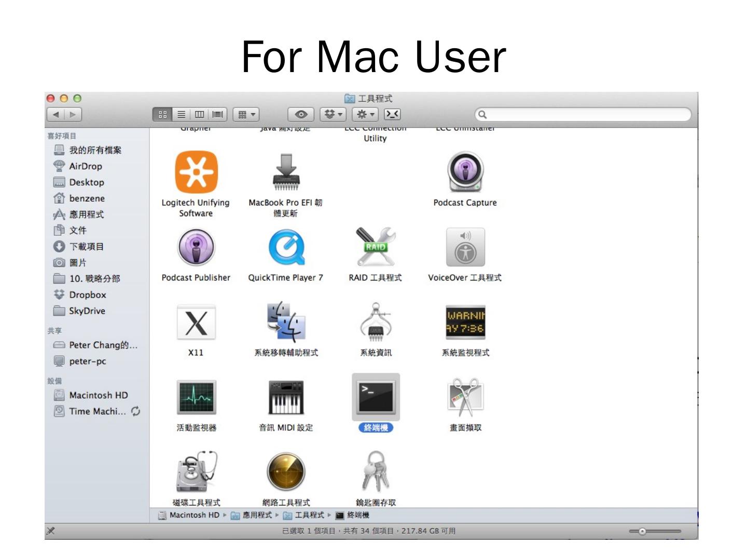This screenshot has width=747, height=560.
Task: Open the Action gear menu
Action: [x=365, y=115]
